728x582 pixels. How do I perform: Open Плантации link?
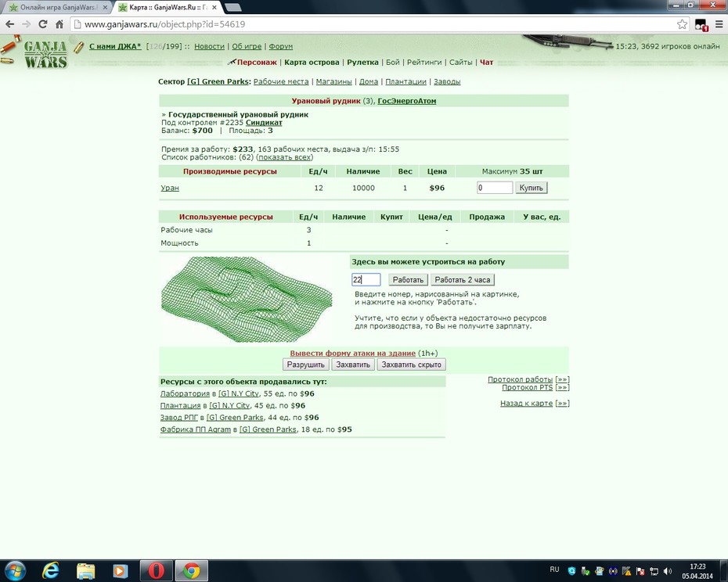point(405,81)
